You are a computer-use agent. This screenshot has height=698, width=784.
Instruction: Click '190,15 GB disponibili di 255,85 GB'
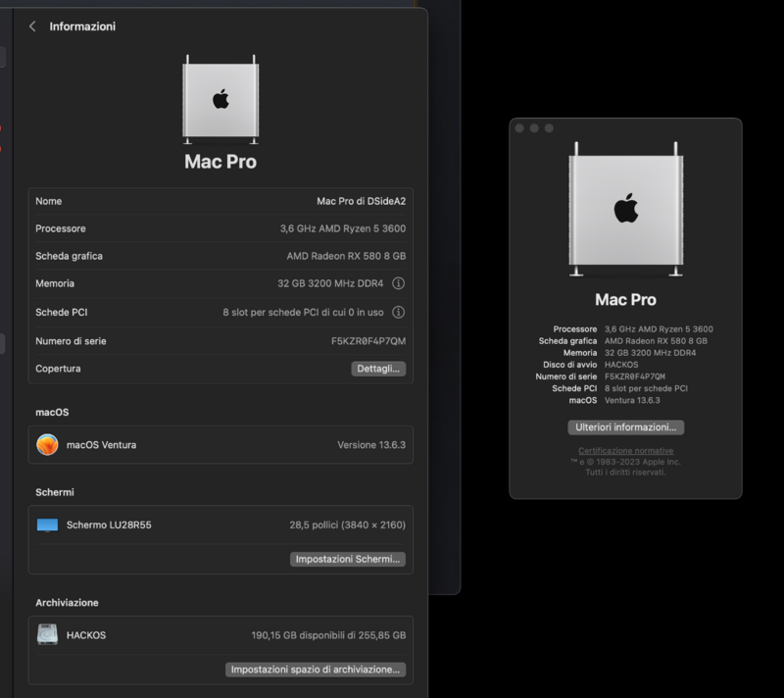tap(328, 635)
